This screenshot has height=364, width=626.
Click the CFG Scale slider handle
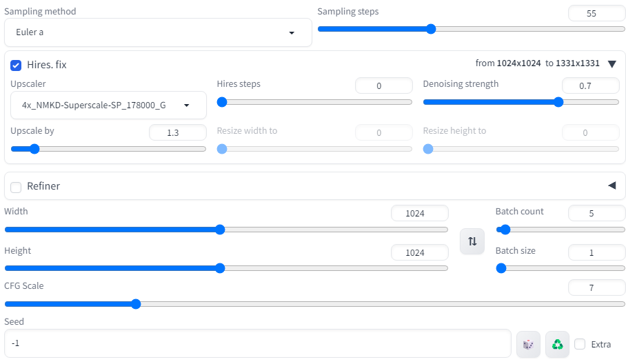tap(136, 303)
